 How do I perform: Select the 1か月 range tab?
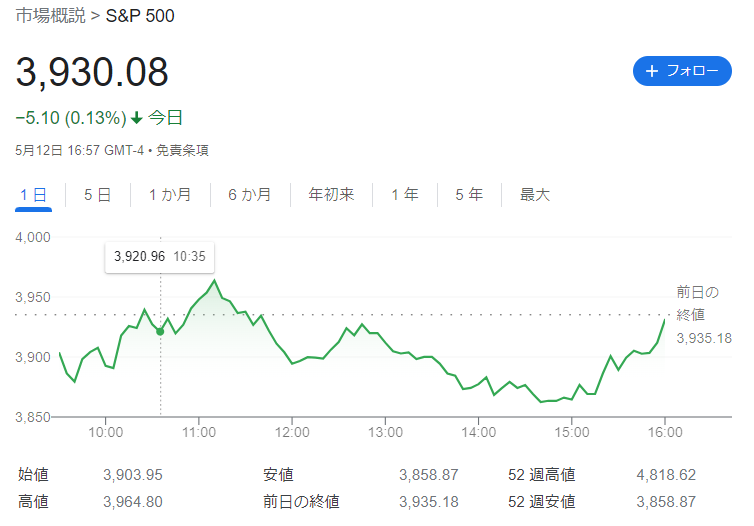169,195
